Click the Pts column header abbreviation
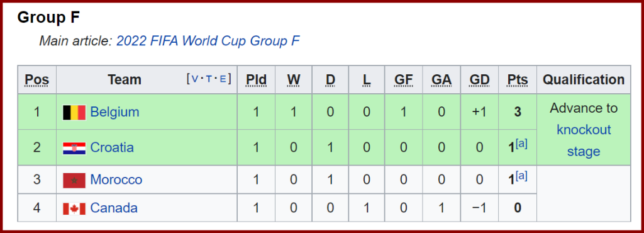 point(518,80)
